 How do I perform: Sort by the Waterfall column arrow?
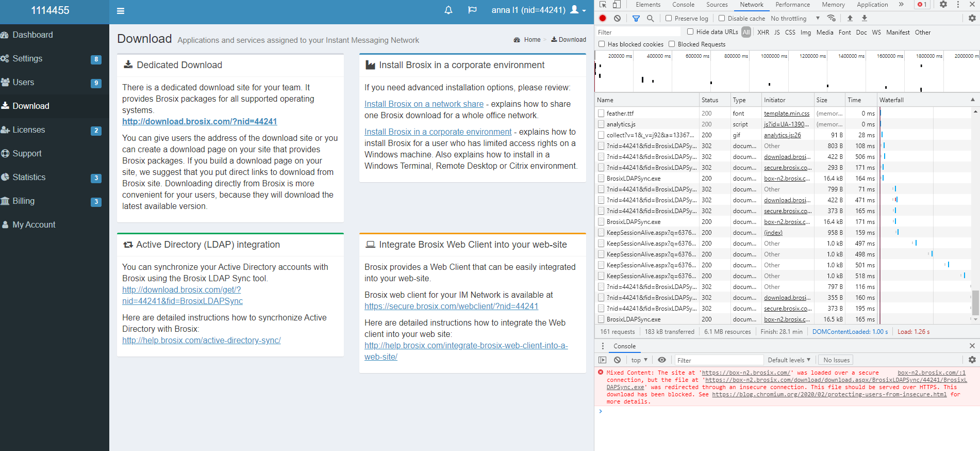[x=973, y=100]
